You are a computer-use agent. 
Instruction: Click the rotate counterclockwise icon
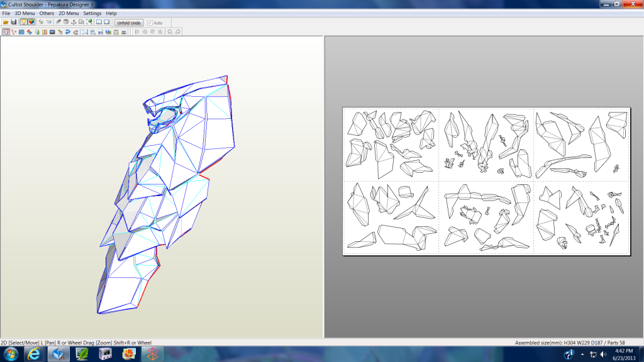click(x=170, y=31)
